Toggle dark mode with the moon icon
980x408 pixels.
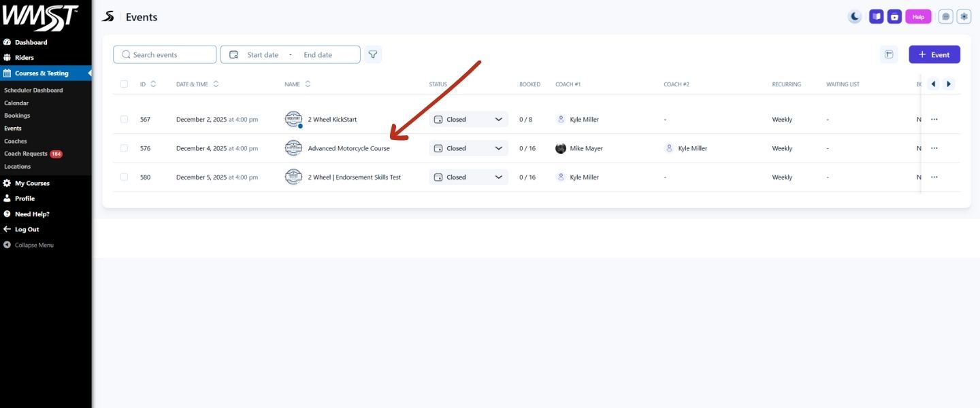(855, 17)
